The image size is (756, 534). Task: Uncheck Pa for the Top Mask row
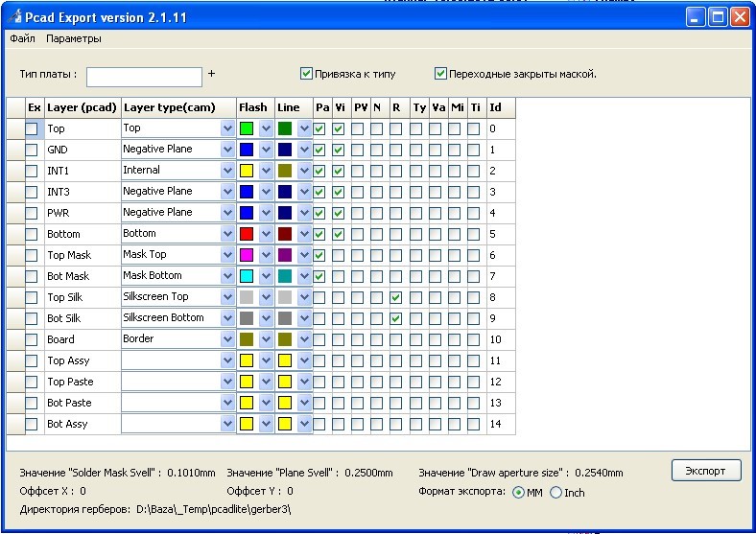(319, 255)
